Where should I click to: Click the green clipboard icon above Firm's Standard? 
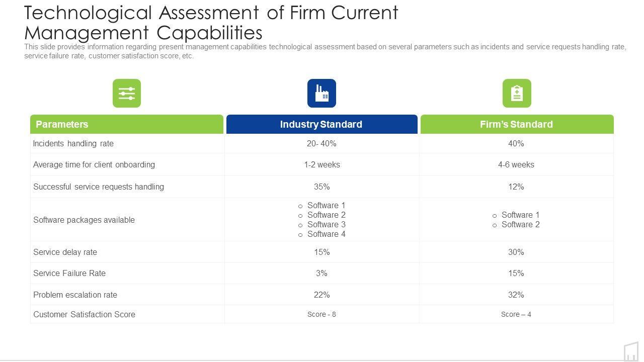coord(517,94)
